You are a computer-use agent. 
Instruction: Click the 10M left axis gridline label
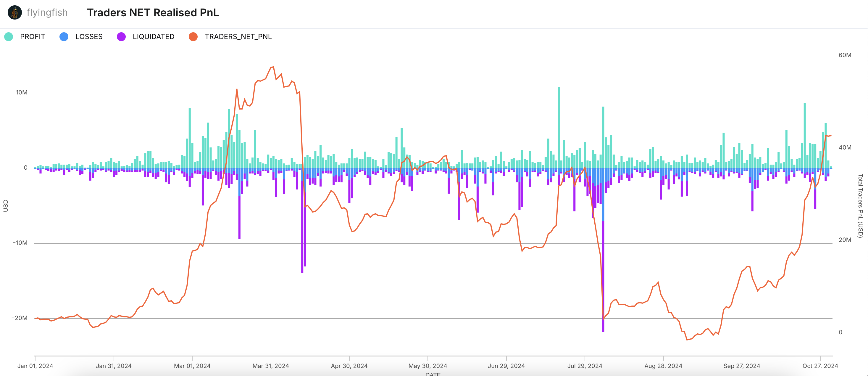(22, 92)
